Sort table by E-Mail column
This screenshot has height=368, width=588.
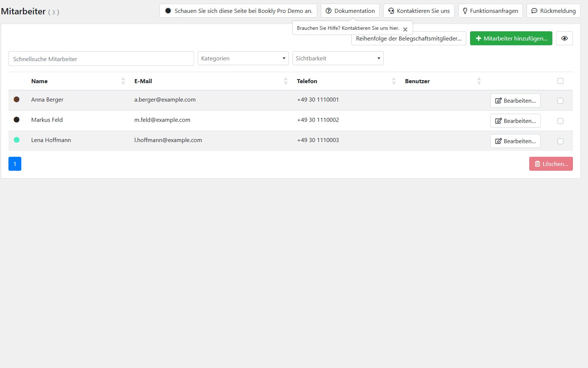[x=211, y=81]
